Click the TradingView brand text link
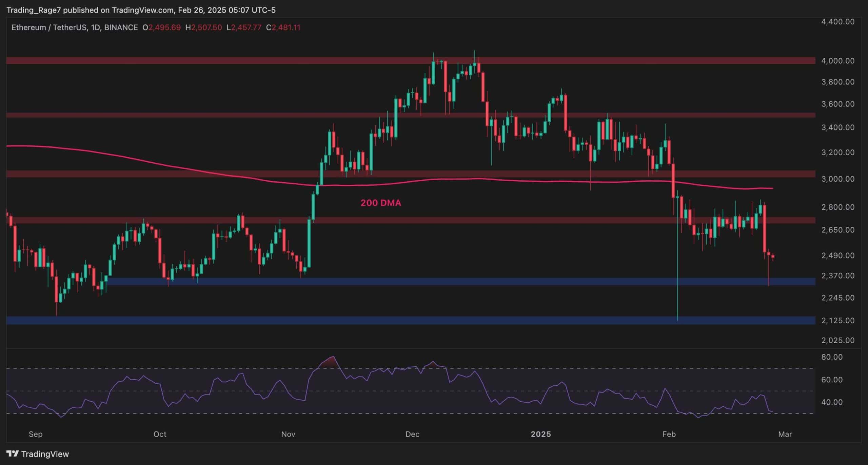The height and width of the screenshot is (465, 868). [45, 454]
